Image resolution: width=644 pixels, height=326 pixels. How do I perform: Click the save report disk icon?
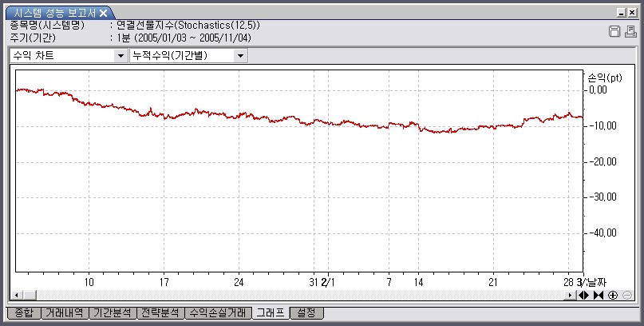tap(614, 31)
